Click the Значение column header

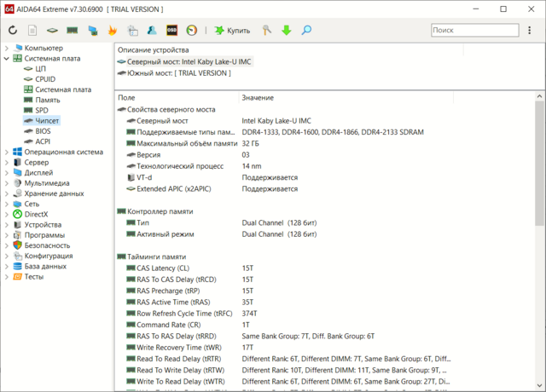pyautogui.click(x=257, y=98)
